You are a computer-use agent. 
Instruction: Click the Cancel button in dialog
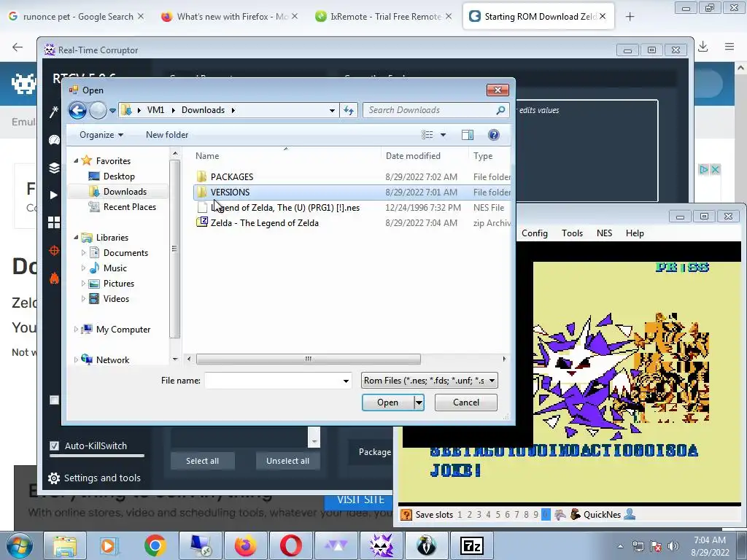[466, 402]
